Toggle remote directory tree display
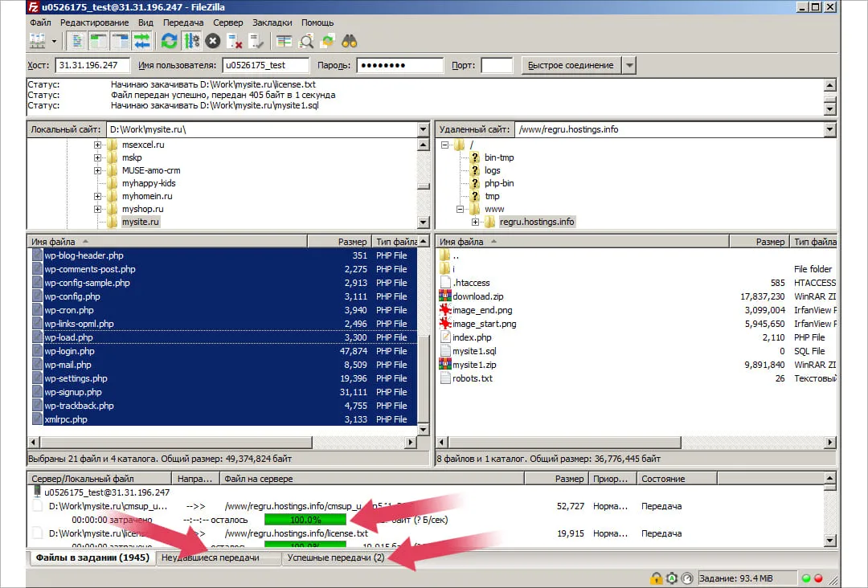The height and width of the screenshot is (588, 868). (x=120, y=41)
